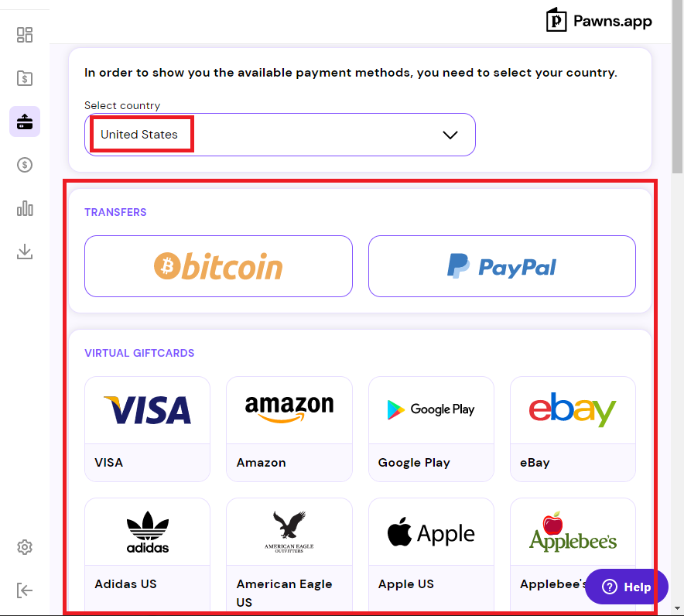Screen dimensions: 684x616
Task: Select the Google Play gift card
Action: (x=431, y=429)
